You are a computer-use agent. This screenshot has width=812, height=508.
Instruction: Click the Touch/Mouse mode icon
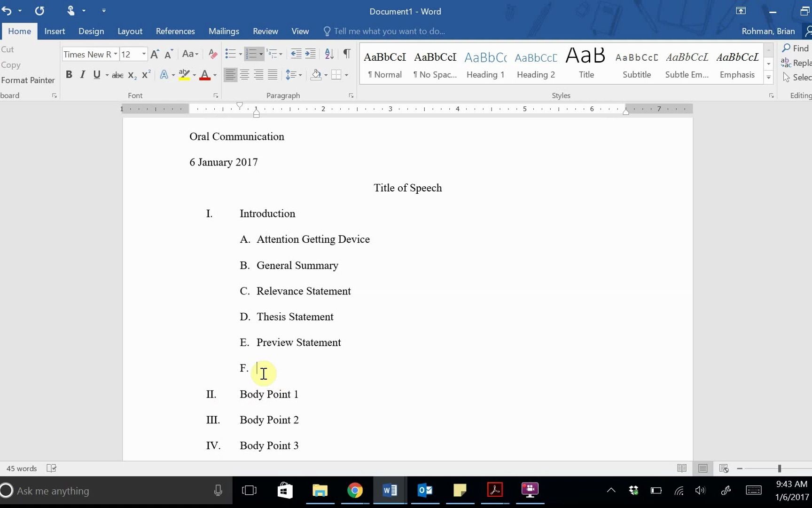click(x=71, y=11)
